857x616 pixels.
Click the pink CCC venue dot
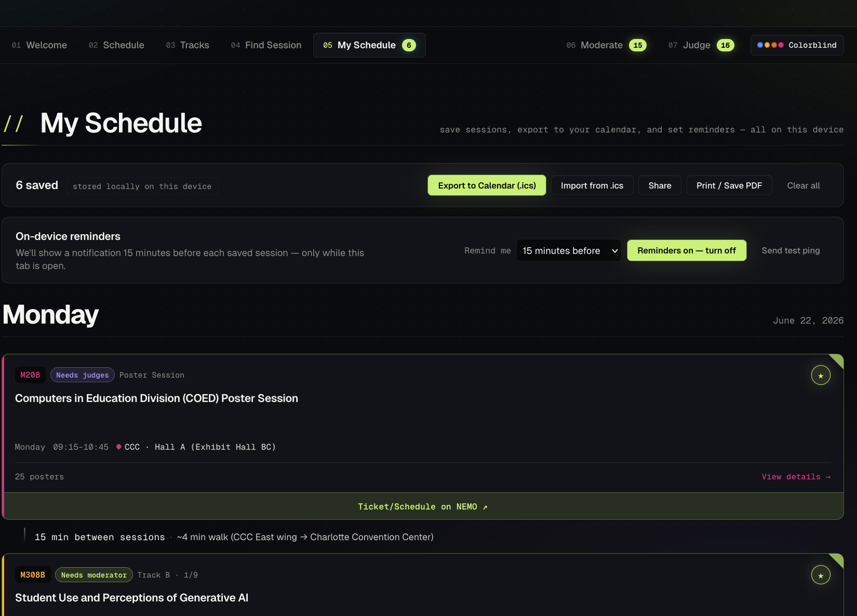(119, 447)
